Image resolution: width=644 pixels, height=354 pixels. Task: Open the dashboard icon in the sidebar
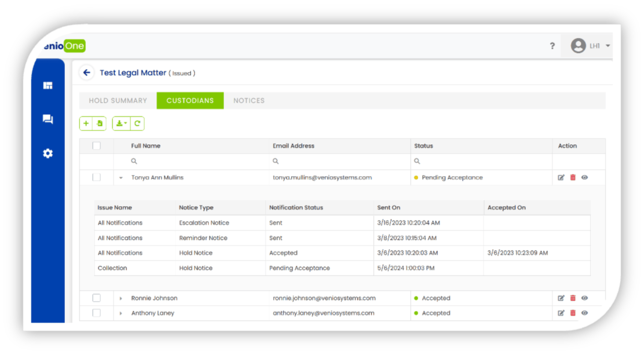click(x=48, y=85)
